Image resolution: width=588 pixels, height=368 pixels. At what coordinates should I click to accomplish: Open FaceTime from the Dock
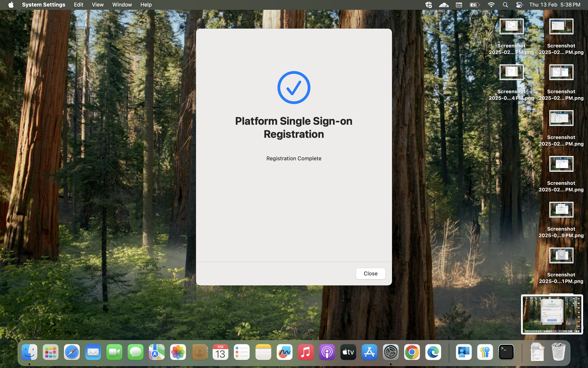point(114,352)
